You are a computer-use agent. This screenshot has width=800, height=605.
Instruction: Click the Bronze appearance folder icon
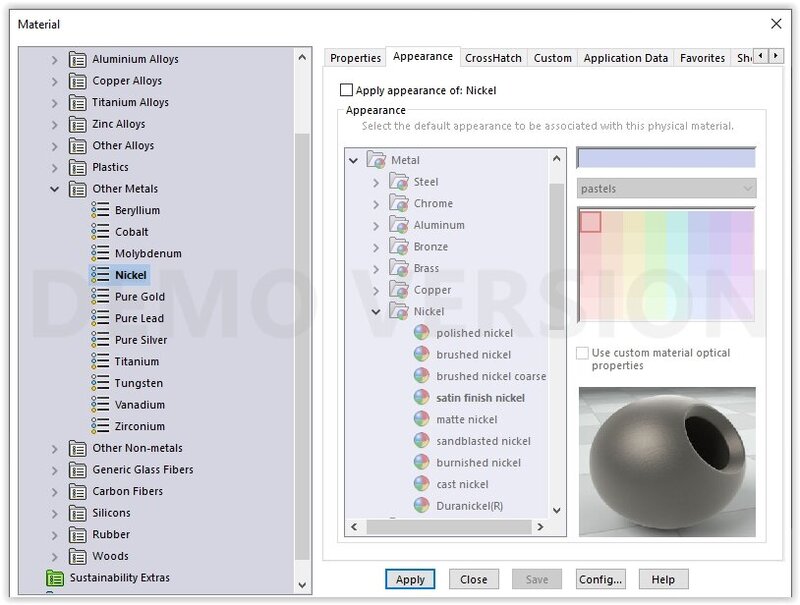pyautogui.click(x=399, y=246)
